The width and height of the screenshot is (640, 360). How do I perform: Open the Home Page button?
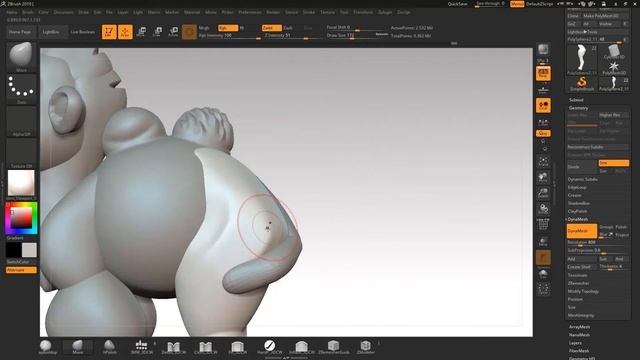pos(20,32)
